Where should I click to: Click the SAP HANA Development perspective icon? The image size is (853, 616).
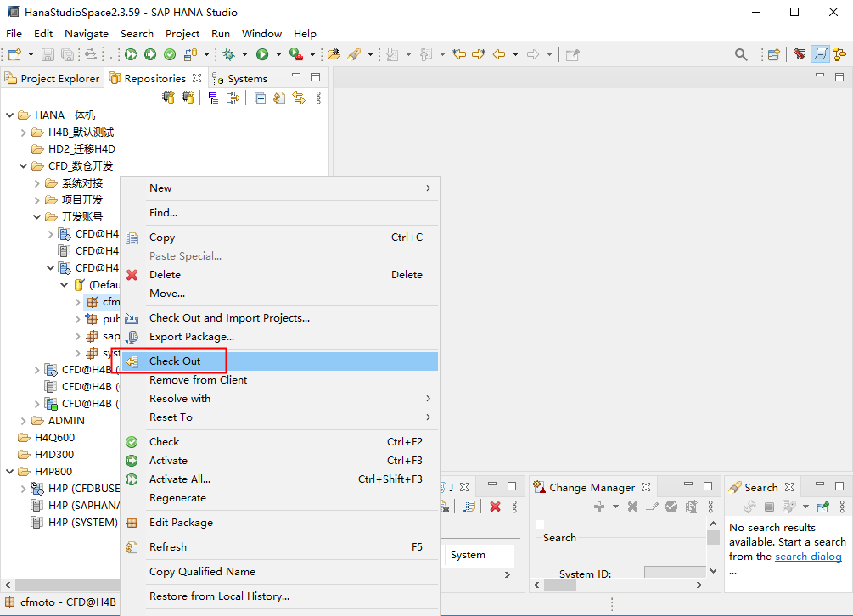point(820,54)
